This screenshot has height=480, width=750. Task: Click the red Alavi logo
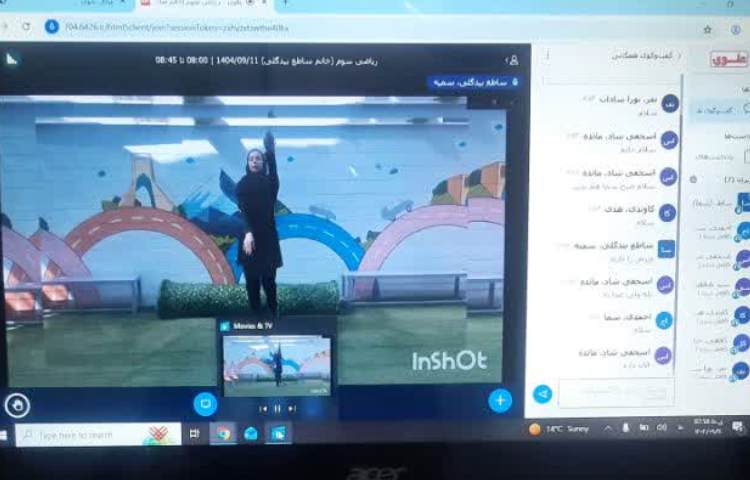[728, 59]
